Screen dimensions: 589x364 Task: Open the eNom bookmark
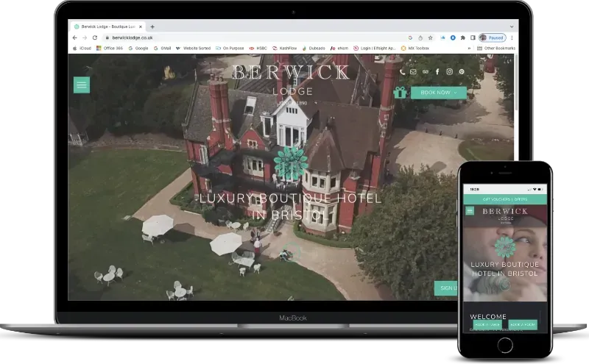click(x=339, y=49)
